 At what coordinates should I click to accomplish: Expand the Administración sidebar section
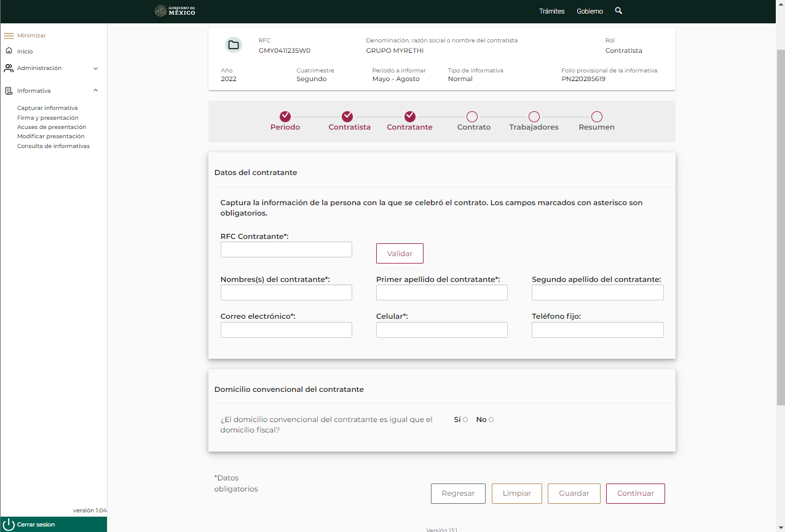95,68
